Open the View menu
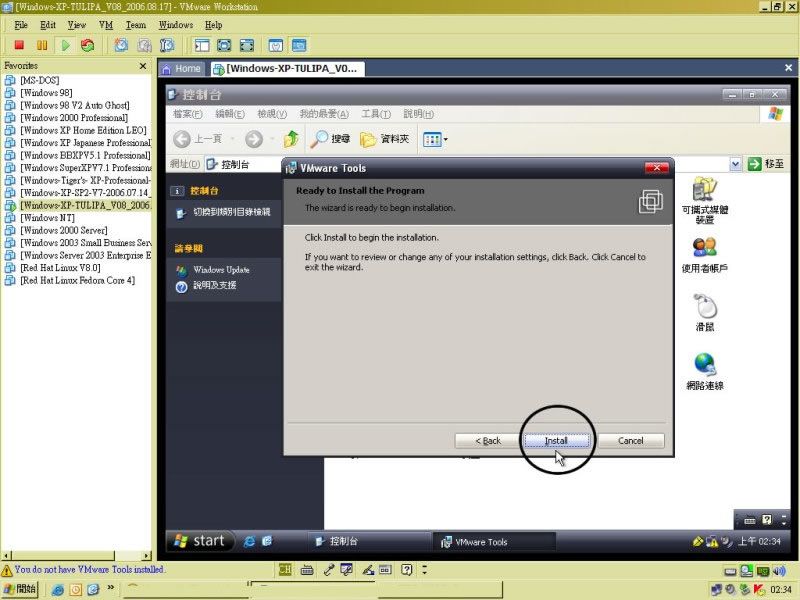The height and width of the screenshot is (600, 800). tap(77, 25)
